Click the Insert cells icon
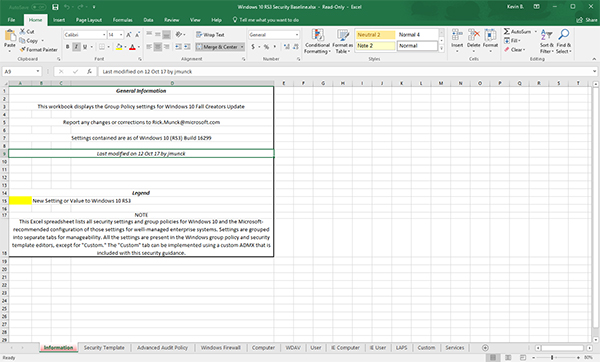The image size is (600, 362). click(457, 35)
